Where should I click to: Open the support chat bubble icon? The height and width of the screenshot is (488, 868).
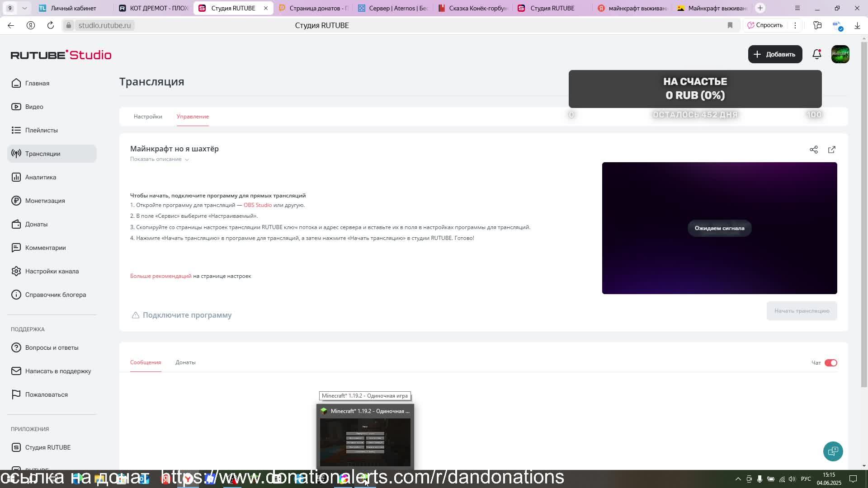(833, 451)
